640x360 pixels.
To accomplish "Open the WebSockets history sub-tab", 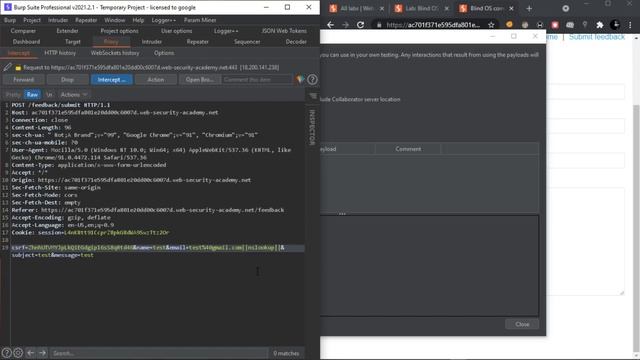I will pos(115,53).
